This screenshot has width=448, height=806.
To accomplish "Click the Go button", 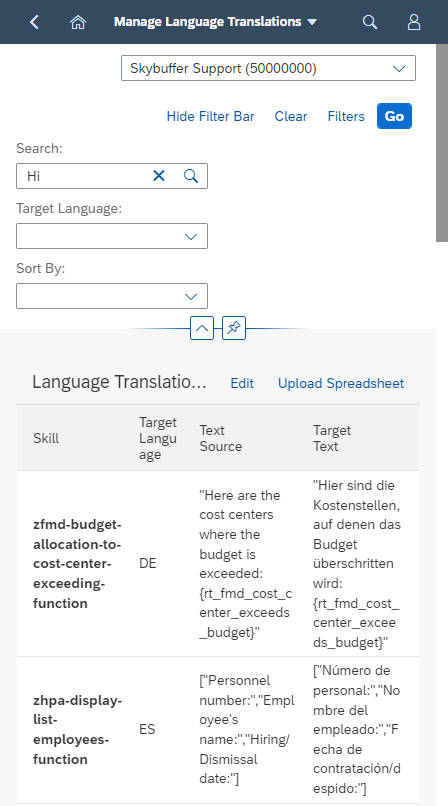I will [395, 116].
